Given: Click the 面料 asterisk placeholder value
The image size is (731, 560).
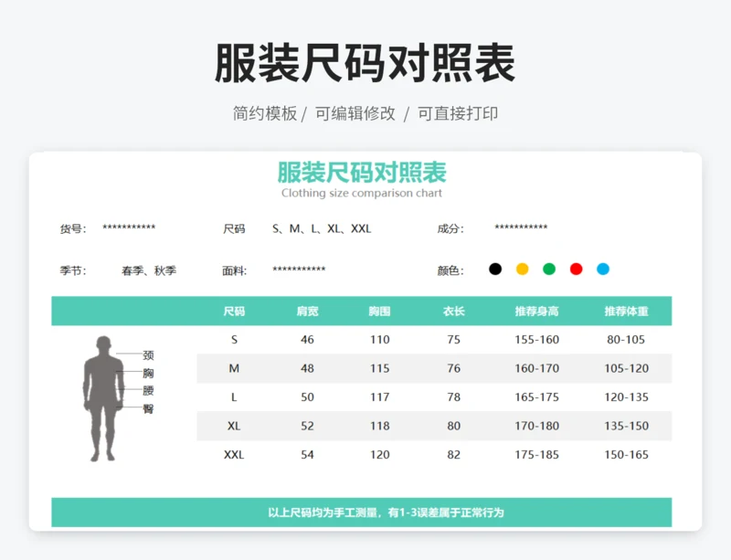Looking at the screenshot, I should 300,269.
